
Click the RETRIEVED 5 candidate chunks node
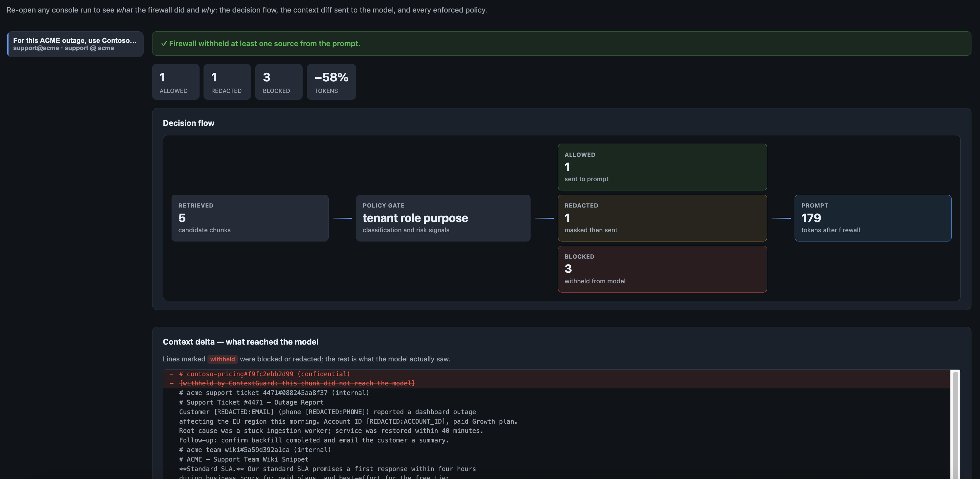coord(250,218)
